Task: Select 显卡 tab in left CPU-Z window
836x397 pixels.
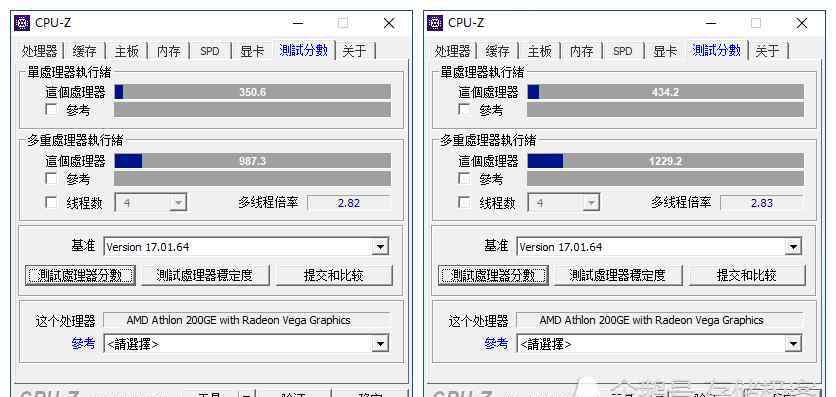Action: (x=252, y=51)
